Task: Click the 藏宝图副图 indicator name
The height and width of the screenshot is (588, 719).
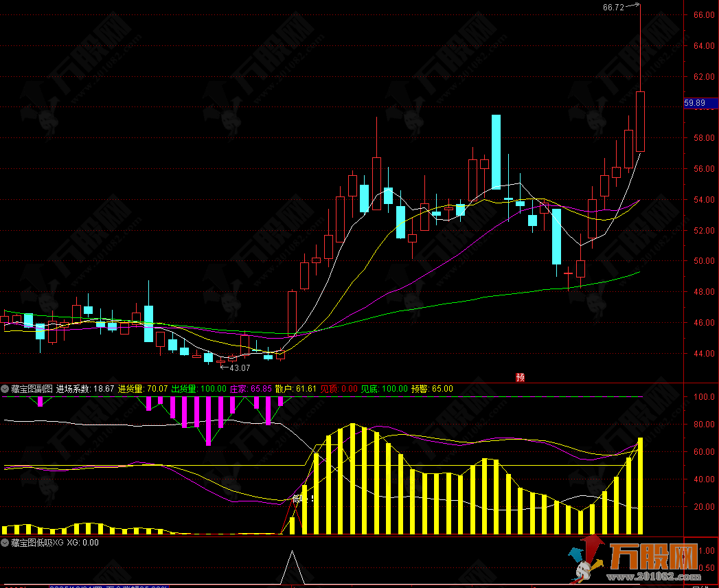Action: (x=32, y=389)
